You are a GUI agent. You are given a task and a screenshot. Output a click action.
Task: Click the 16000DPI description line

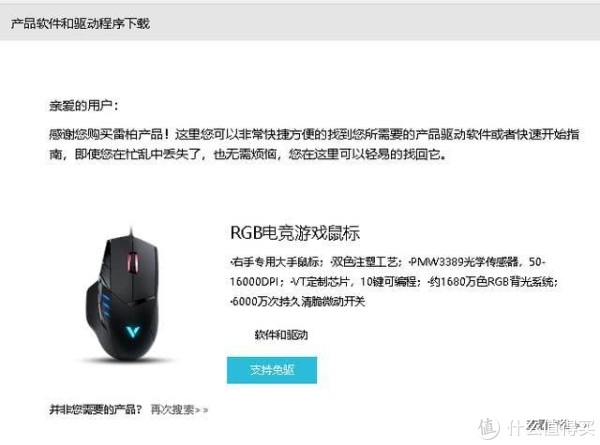394,282
